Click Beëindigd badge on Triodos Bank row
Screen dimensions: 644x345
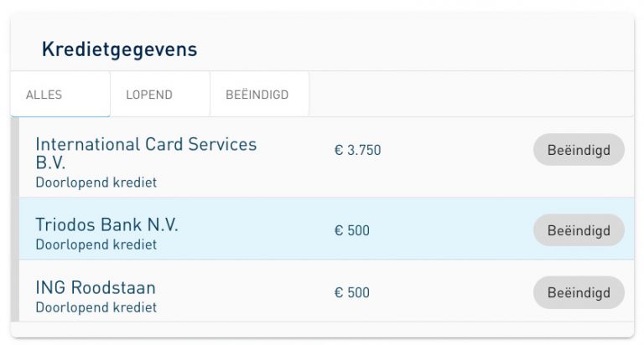pos(579,230)
